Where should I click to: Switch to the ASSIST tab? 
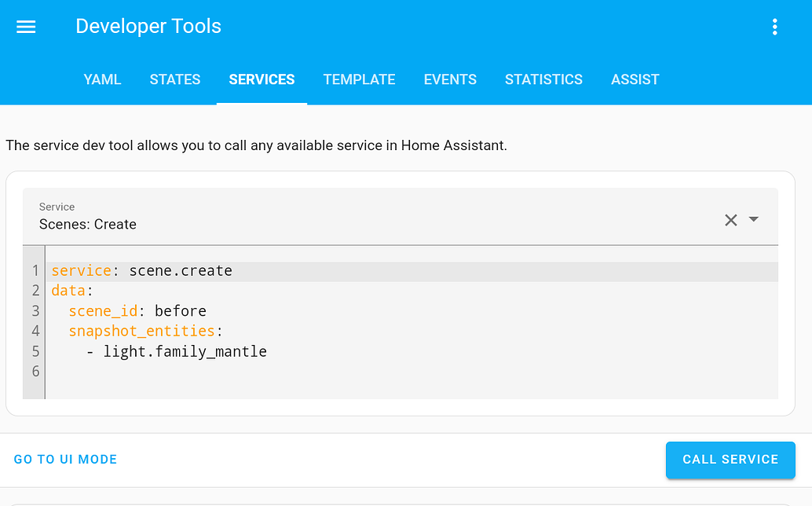pyautogui.click(x=635, y=79)
